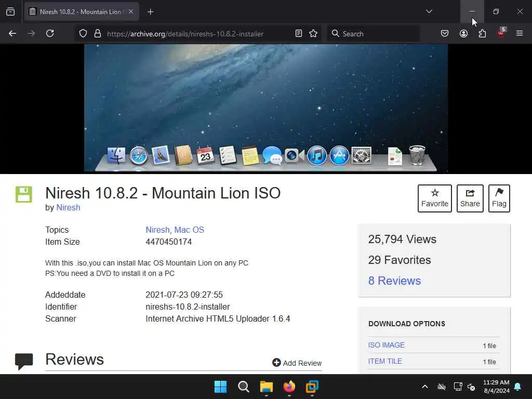
Task: Open the Share button
Action: coord(470,198)
